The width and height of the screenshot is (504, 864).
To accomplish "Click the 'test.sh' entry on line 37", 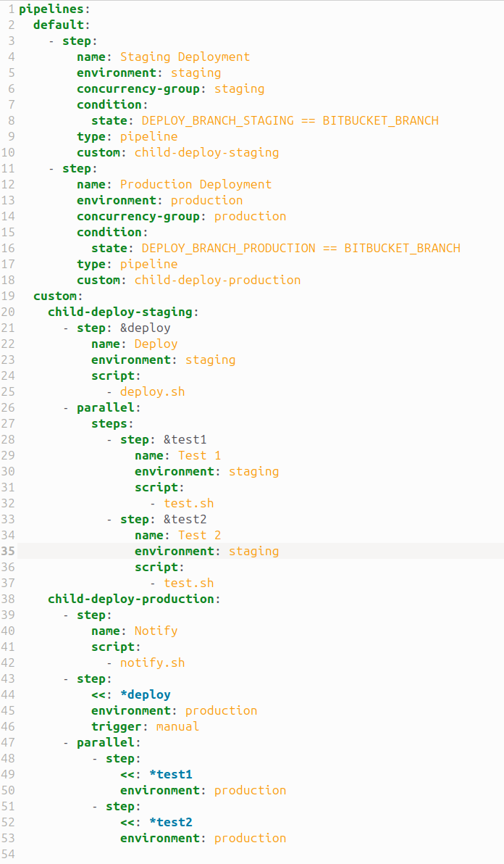I will pos(189,583).
